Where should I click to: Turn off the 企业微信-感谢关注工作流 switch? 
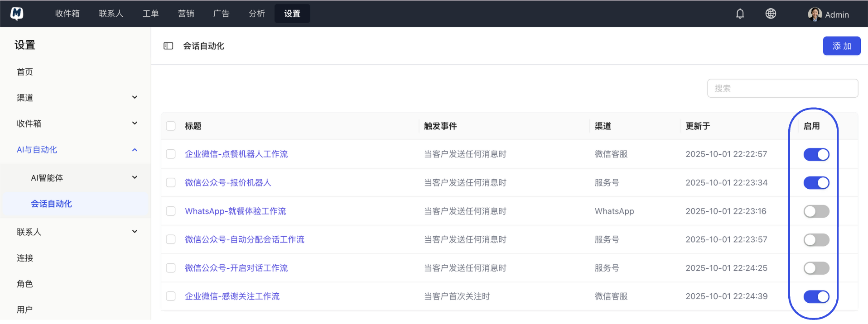pyautogui.click(x=816, y=296)
